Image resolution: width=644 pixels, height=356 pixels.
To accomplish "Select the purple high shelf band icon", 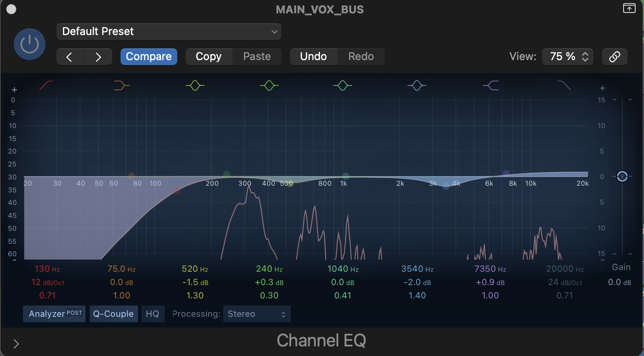I will click(491, 86).
